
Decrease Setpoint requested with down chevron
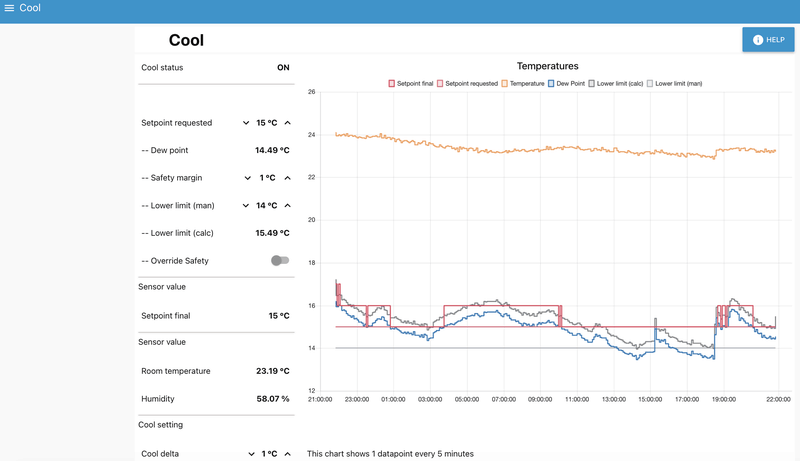(246, 123)
